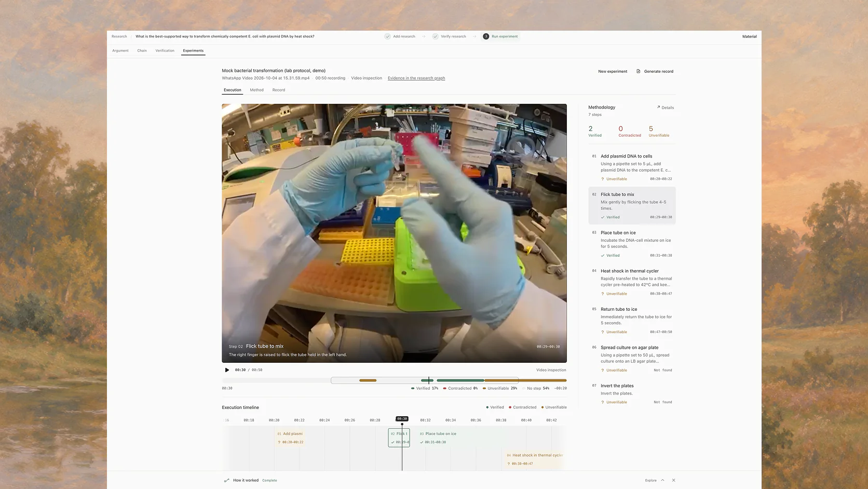The width and height of the screenshot is (868, 489).
Task: Switch to the Chain tab
Action: pos(142,50)
